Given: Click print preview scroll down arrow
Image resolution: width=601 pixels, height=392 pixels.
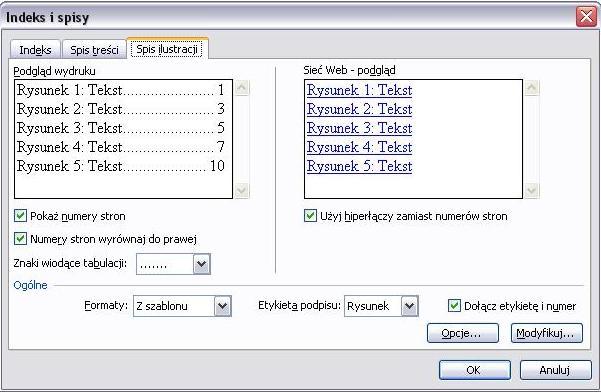Looking at the screenshot, I should pos(242,190).
